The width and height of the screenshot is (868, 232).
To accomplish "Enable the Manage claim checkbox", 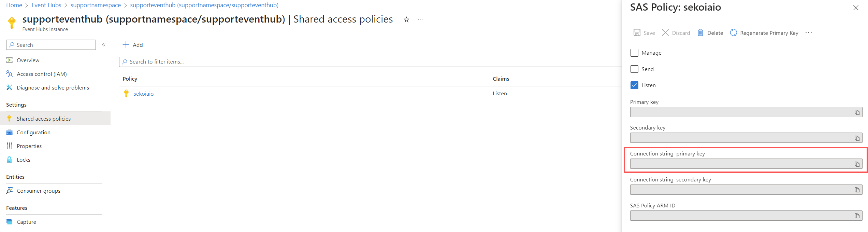I will 634,53.
